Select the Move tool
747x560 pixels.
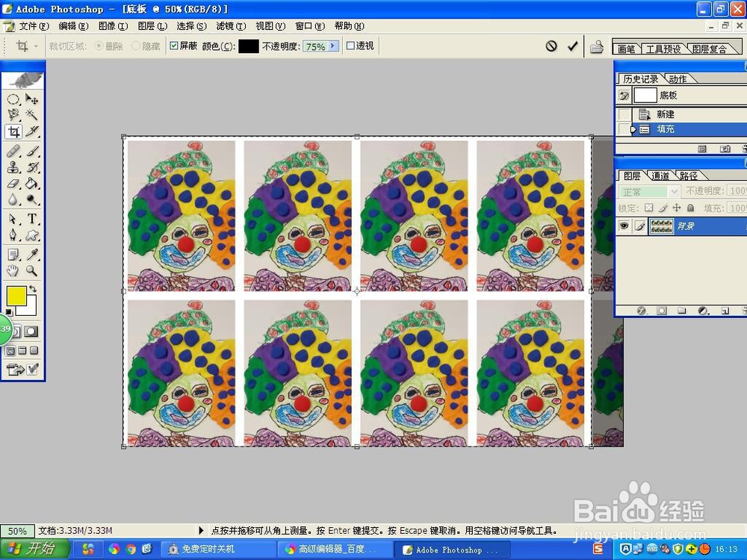[31, 99]
